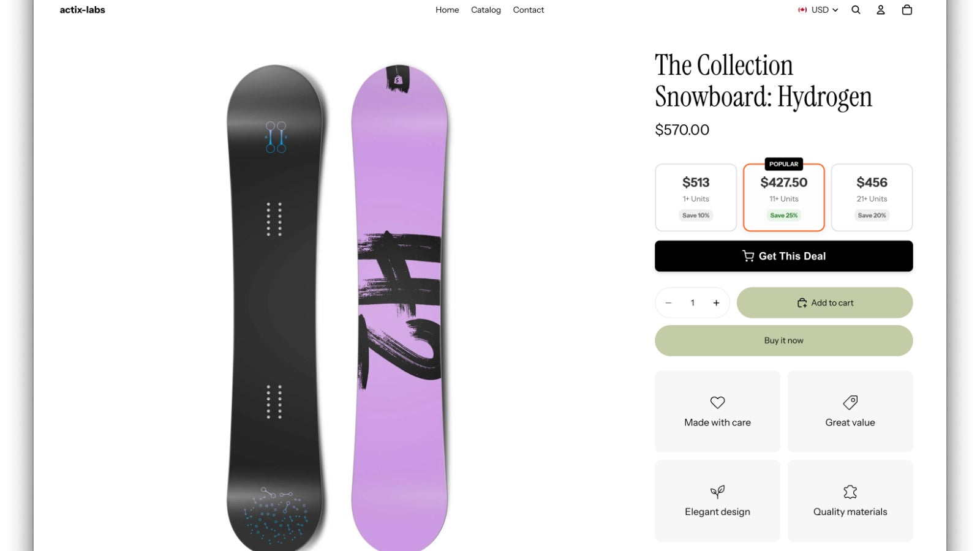Click the leaf icon for Elegant design
The width and height of the screenshot is (980, 551).
click(717, 492)
